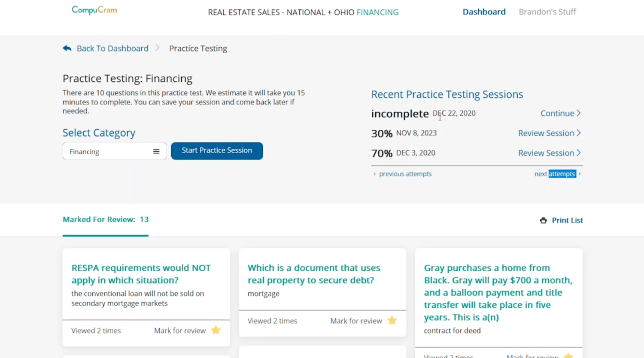Toggle Mark for review star on the RESPA card

pyautogui.click(x=216, y=330)
